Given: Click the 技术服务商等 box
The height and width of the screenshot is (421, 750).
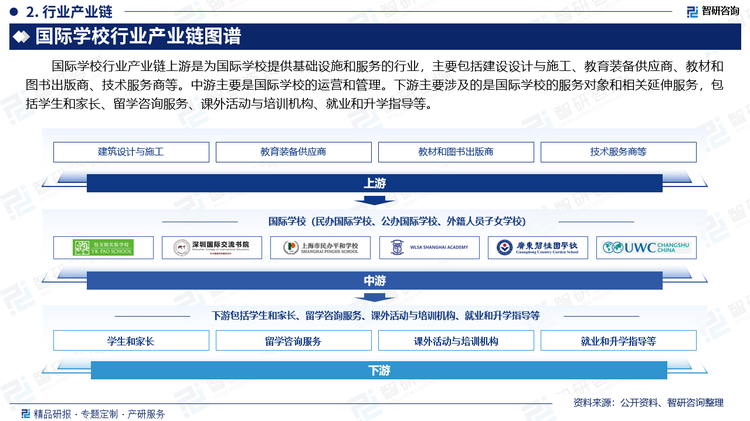Looking at the screenshot, I should (x=618, y=152).
